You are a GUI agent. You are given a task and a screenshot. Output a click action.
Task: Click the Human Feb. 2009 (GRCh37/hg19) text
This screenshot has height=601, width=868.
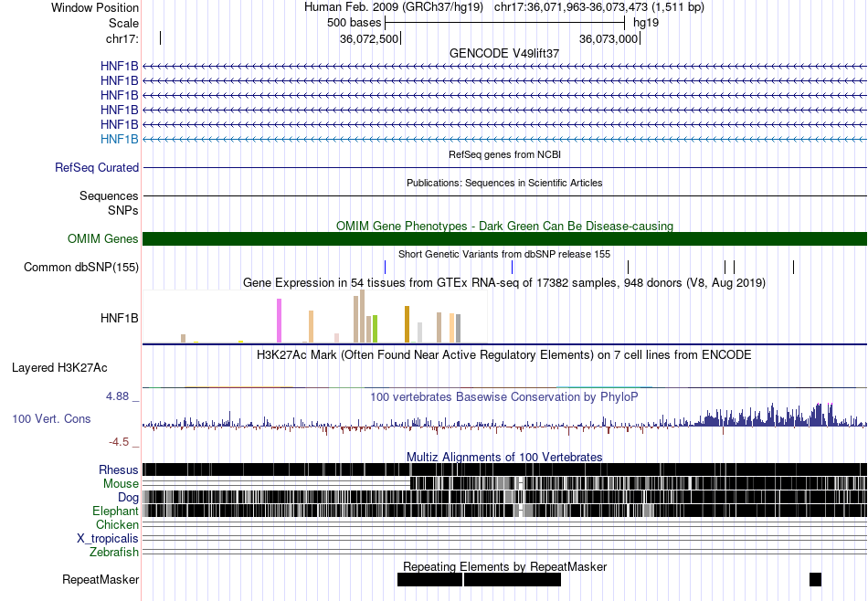point(394,7)
